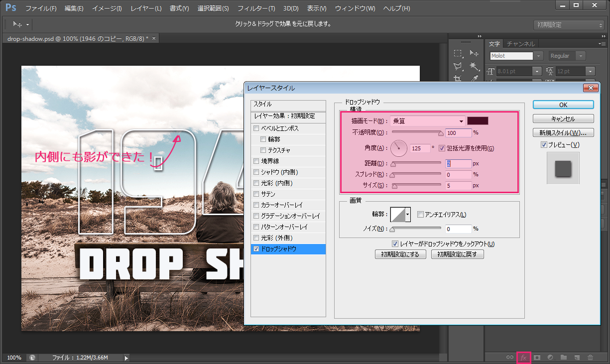610x364 pixels.
Task: Click the link layers icon
Action: point(509,358)
